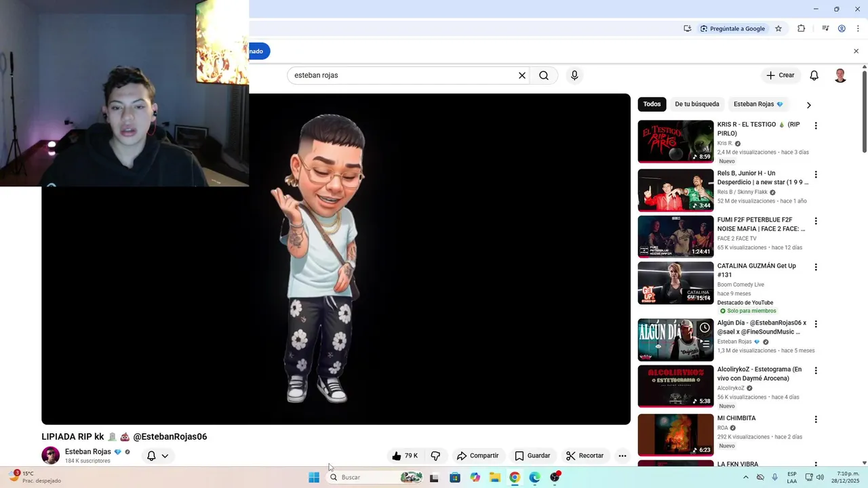This screenshot has height=488, width=868.
Task: Open Chrome extensions puzzle icon
Action: [x=801, y=28]
